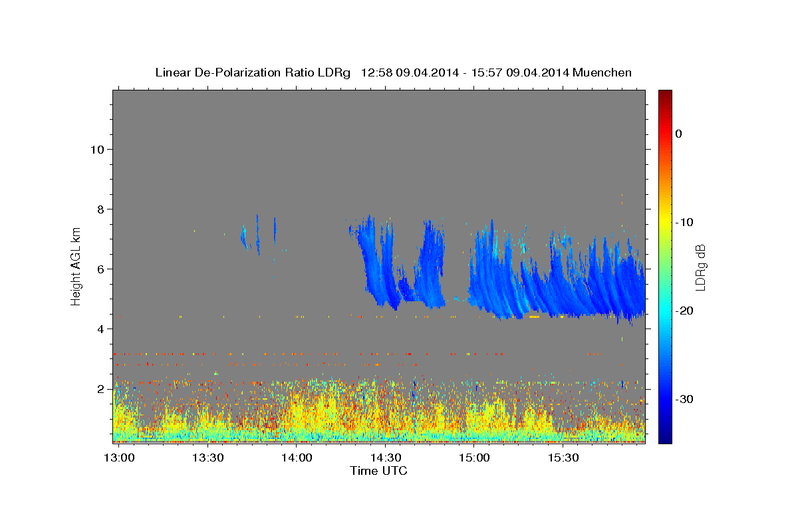
Task: Click the 15:30 time tick label
Action: [x=564, y=458]
